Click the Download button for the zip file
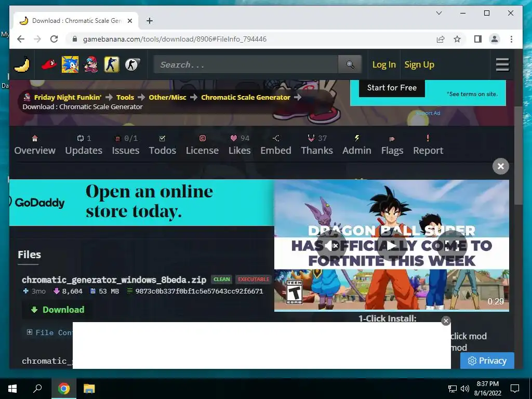532x399 pixels. click(58, 310)
